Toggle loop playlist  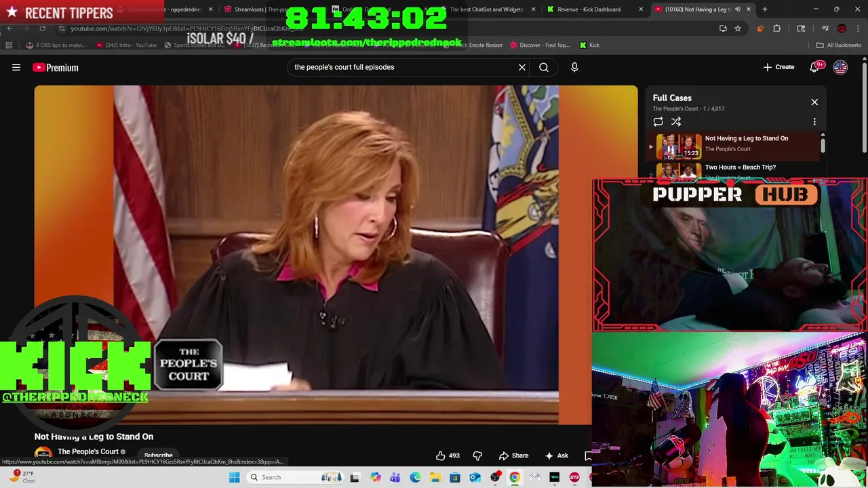click(x=658, y=122)
